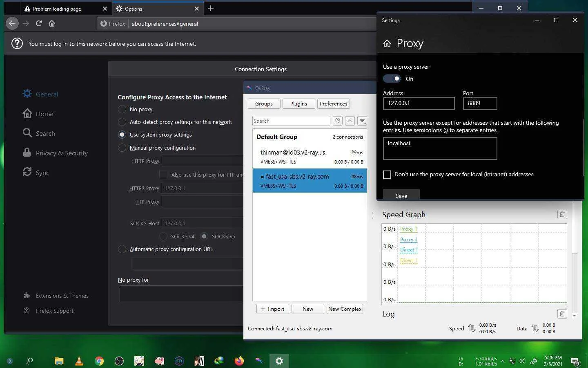
Task: Open Extensions & Themes link
Action: pos(56,296)
